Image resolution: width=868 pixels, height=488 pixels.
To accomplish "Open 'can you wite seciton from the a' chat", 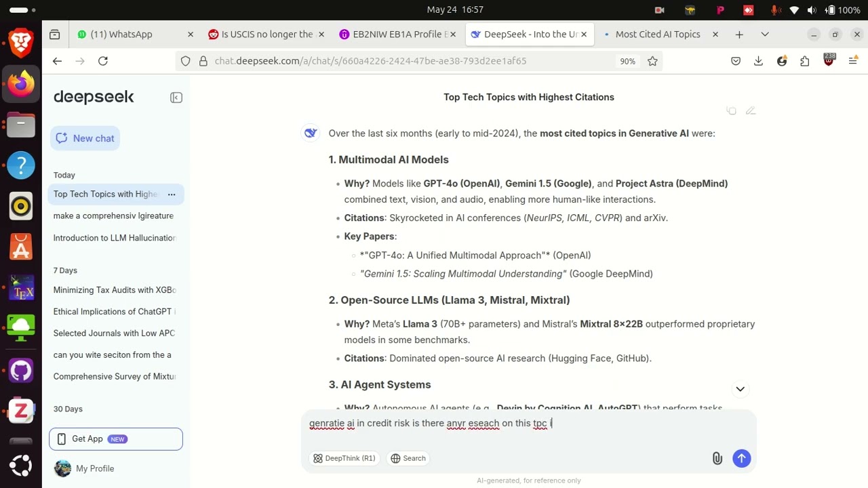I will [113, 355].
